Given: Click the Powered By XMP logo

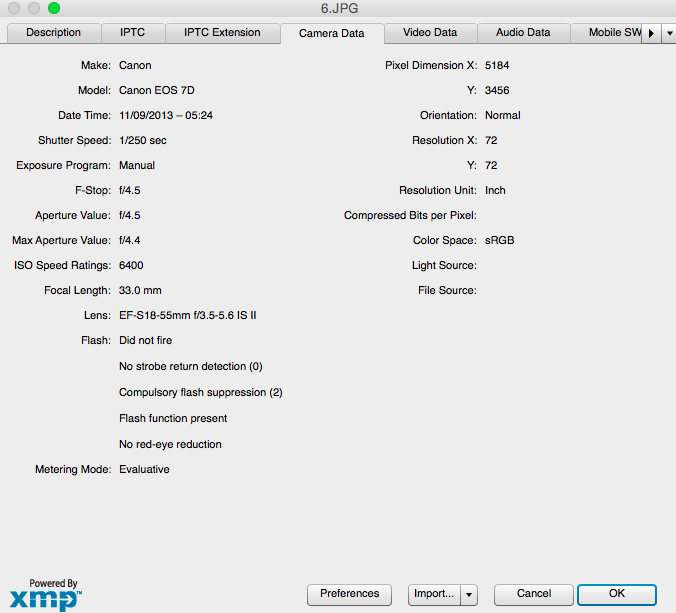Looking at the screenshot, I should point(46,595).
